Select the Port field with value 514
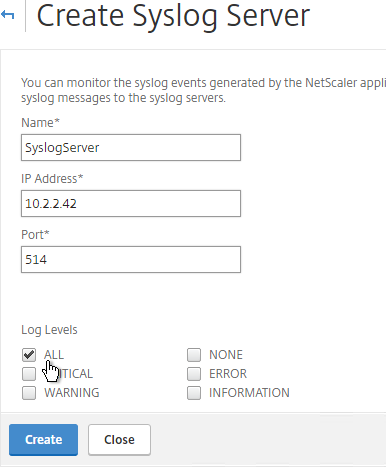Image resolution: width=386 pixels, height=467 pixels. tap(131, 260)
